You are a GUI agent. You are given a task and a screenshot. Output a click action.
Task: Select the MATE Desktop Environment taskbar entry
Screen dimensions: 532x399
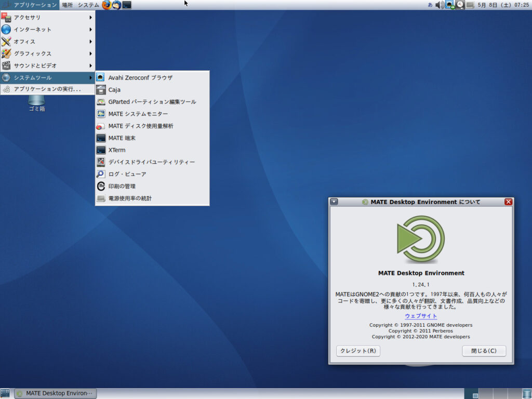[55, 393]
